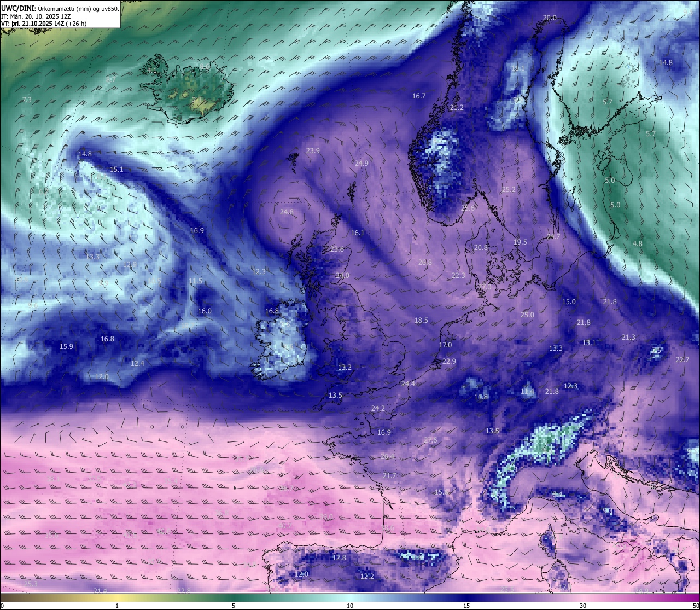The image size is (700, 610).
Task: Click the 24.9 value label on the map
Action: (x=361, y=164)
